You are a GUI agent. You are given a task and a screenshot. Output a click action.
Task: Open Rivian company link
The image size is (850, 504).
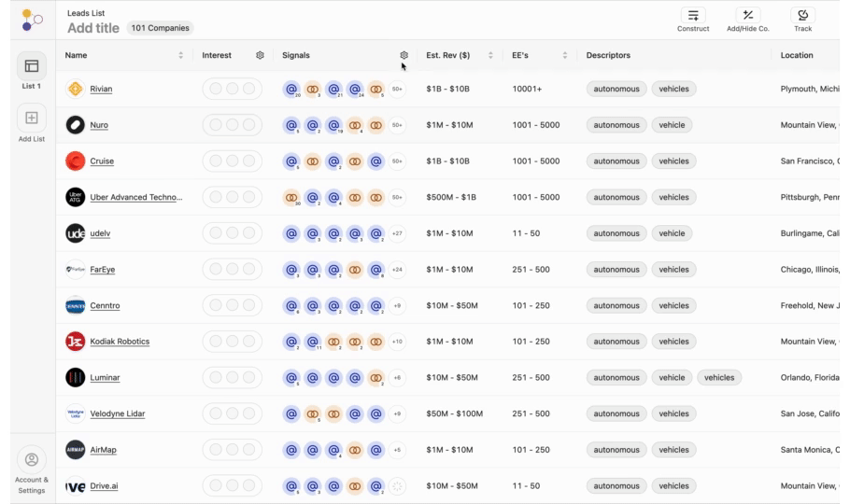[x=101, y=89]
